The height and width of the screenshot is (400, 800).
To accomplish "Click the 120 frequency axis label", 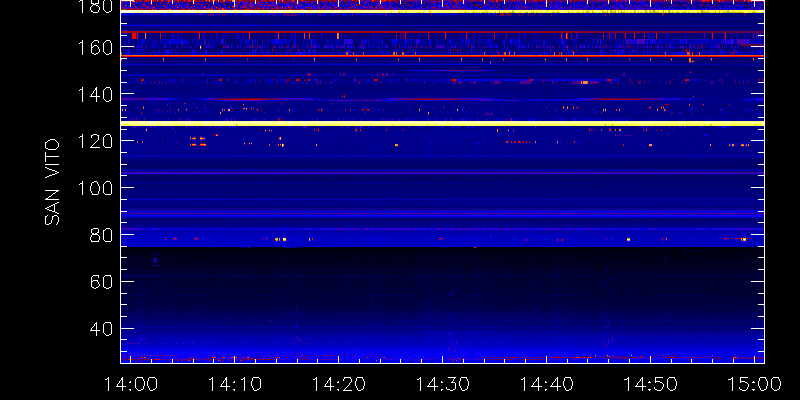I will (x=96, y=141).
